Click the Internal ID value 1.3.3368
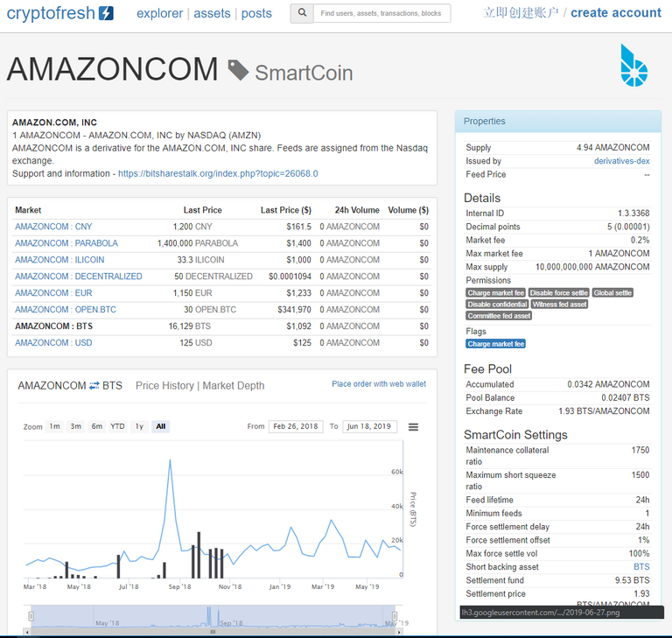The width and height of the screenshot is (672, 638). (x=633, y=214)
